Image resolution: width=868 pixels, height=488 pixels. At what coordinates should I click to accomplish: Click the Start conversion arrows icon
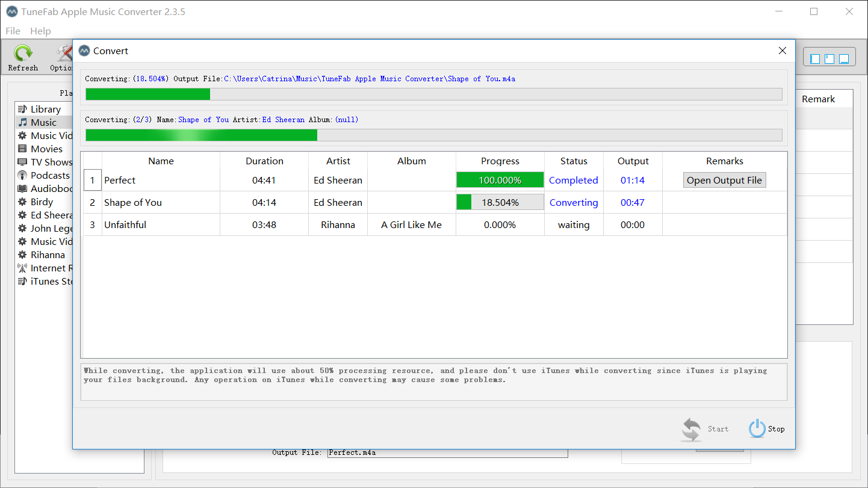pyautogui.click(x=692, y=429)
